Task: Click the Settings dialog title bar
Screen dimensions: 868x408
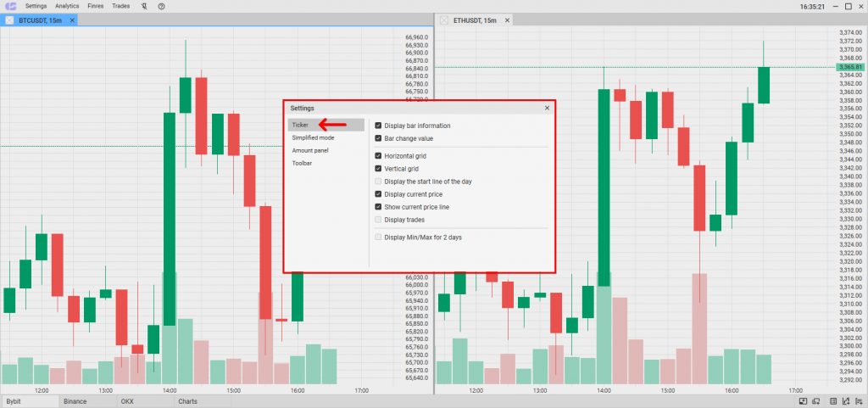Action: pyautogui.click(x=419, y=108)
